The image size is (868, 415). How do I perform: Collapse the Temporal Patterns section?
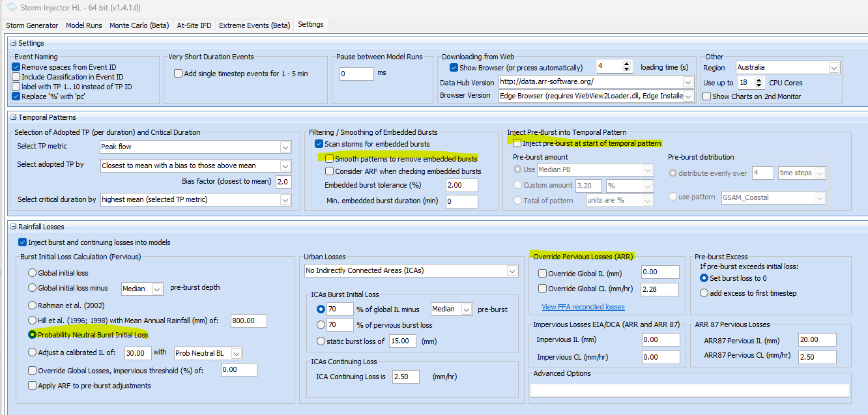pyautogui.click(x=13, y=117)
